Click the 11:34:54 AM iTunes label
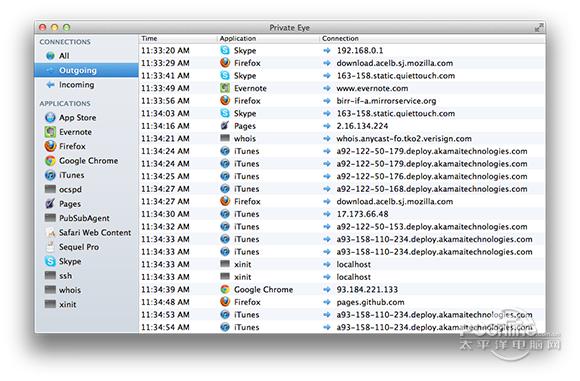This screenshot has width=580, height=381. coord(246,327)
